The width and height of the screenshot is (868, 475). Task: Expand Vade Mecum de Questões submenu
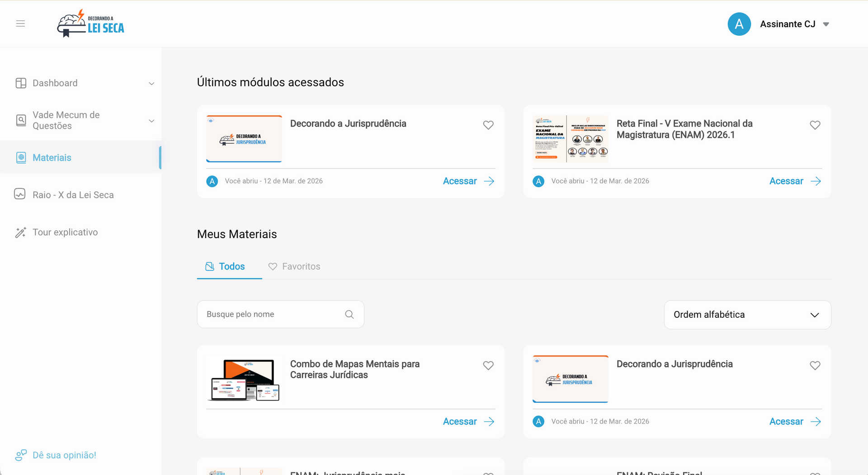pos(152,121)
